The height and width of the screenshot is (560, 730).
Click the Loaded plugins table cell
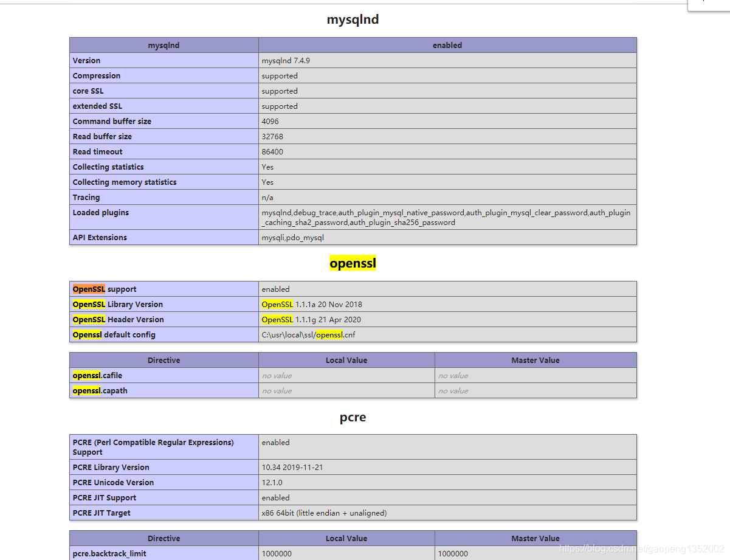point(100,212)
